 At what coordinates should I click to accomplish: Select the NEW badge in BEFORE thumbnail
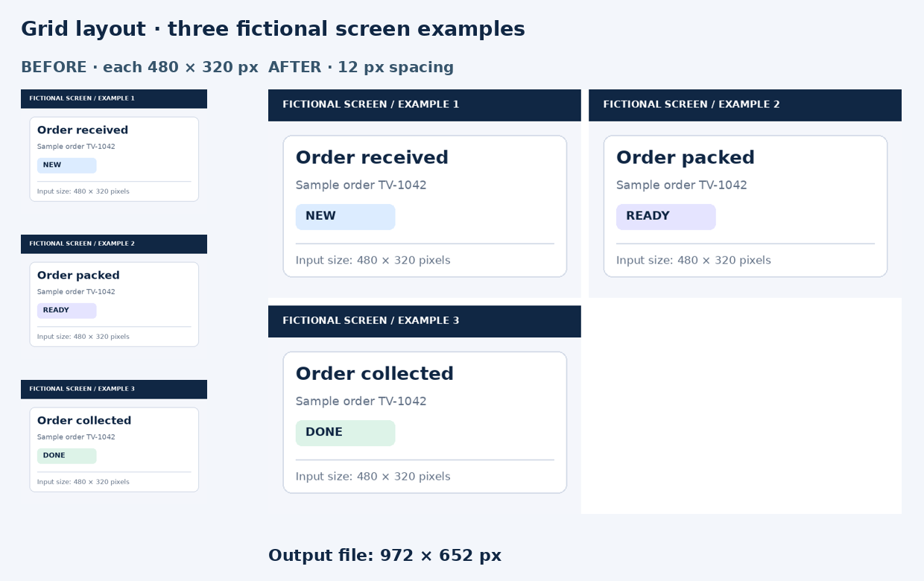(x=66, y=165)
